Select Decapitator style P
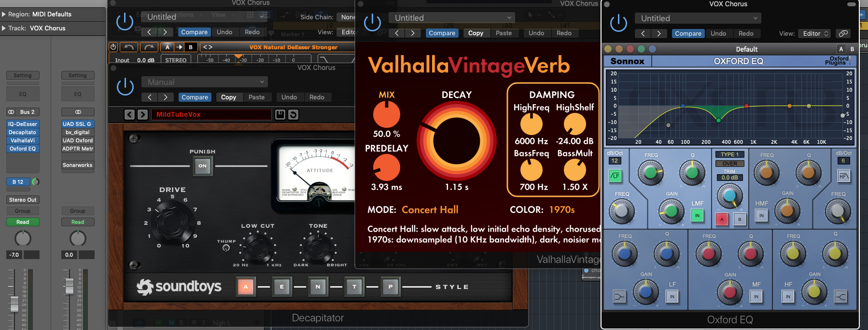 tap(391, 287)
